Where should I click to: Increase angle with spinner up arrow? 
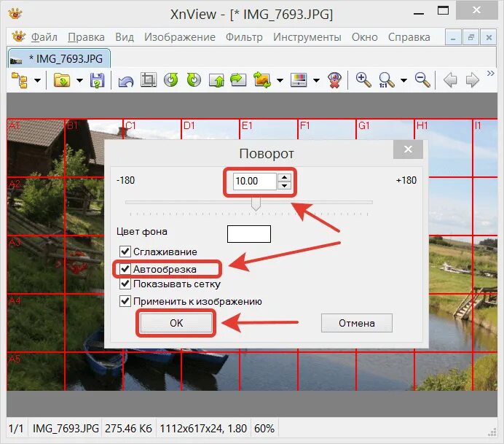284,177
